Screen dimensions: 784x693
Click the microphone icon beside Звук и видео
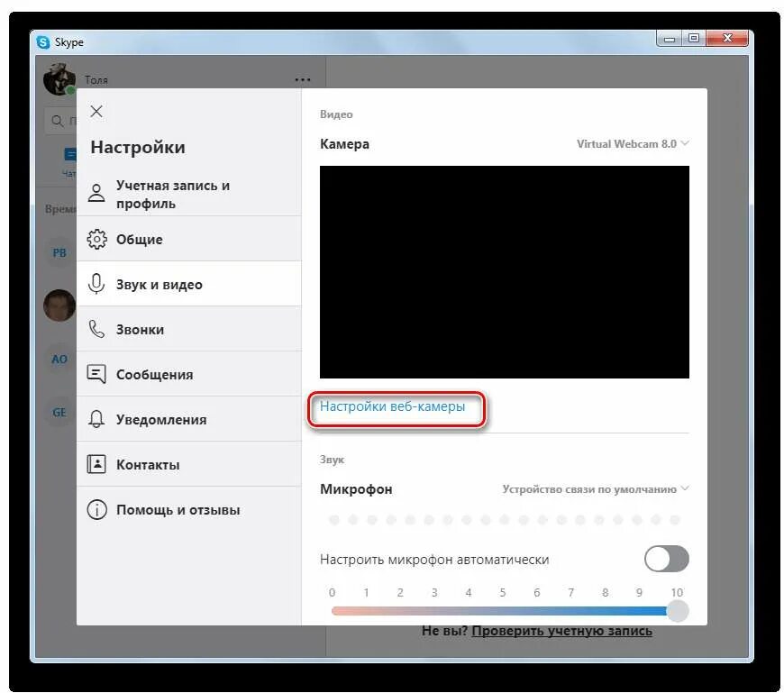tap(96, 284)
